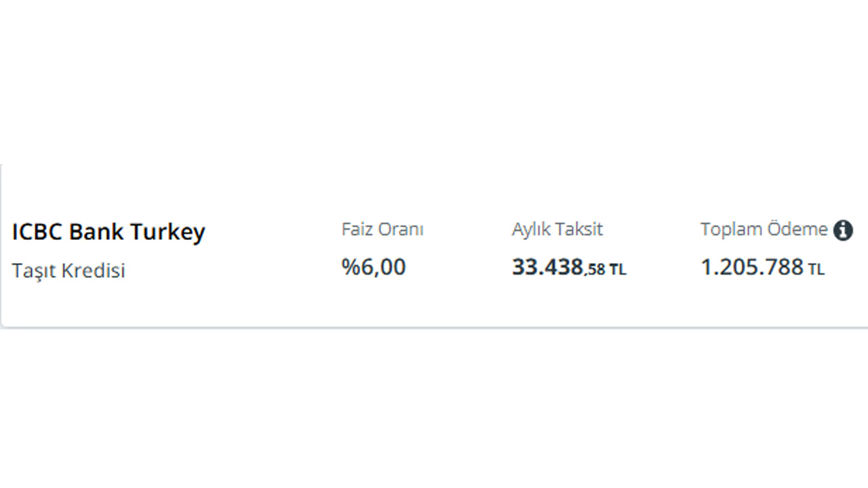Click the info icon beside Toplam Ödeme
868x488 pixels.
coord(843,230)
